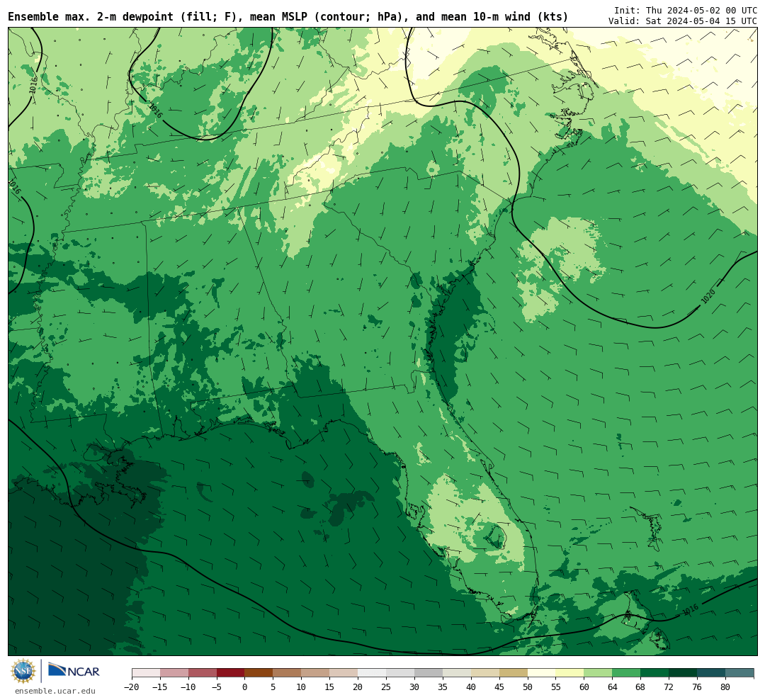Click the NSF logo

(23, 671)
